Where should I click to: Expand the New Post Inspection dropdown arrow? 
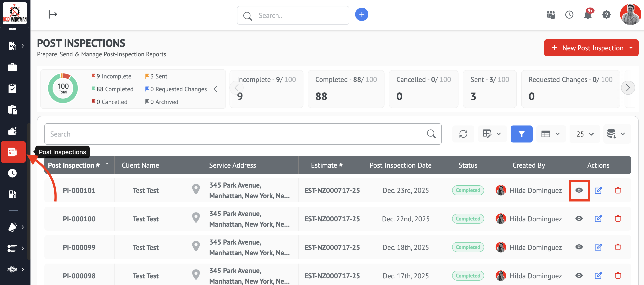[x=631, y=48]
